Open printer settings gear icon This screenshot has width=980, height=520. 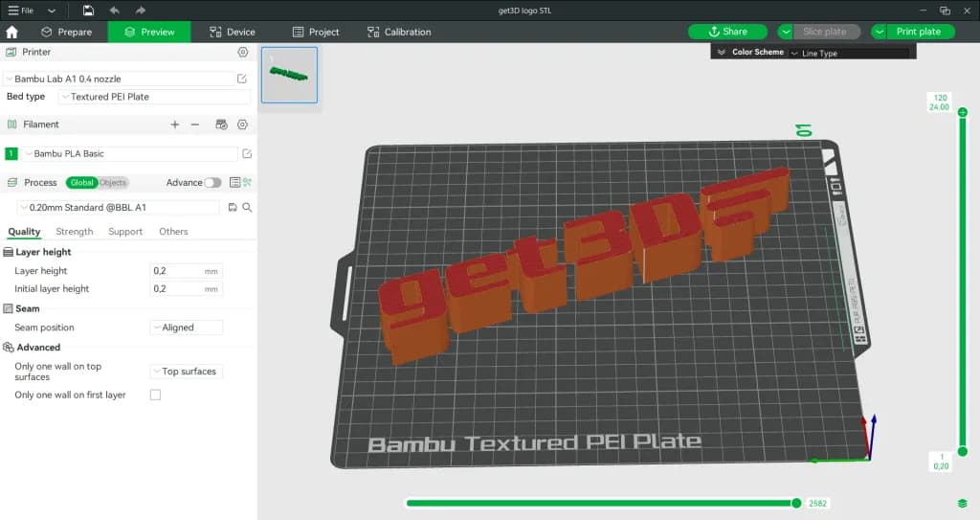(242, 52)
